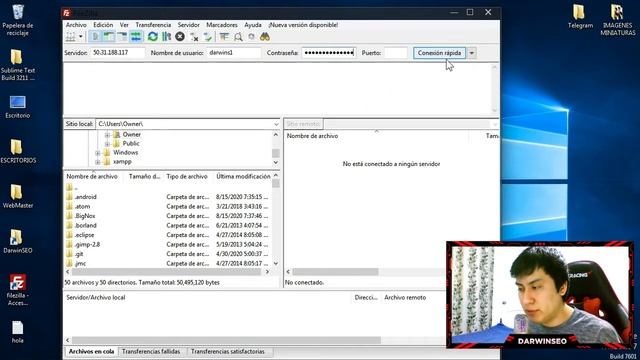Viewport: 640px width, 360px height.
Task: Expand the xampp folder in tree
Action: coord(98,162)
